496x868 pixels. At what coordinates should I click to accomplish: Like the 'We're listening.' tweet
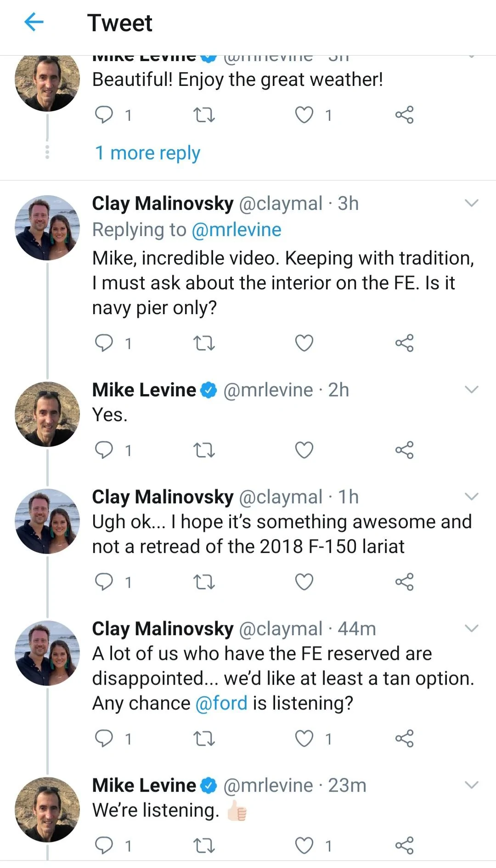click(304, 845)
